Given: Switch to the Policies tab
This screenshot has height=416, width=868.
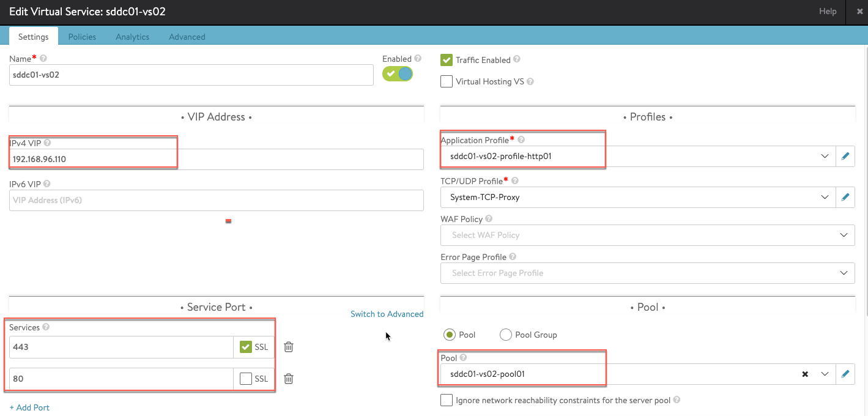Looking at the screenshot, I should (82, 37).
